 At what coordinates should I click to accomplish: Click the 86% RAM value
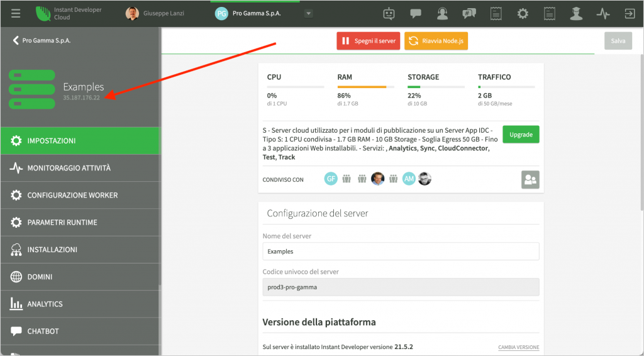click(344, 95)
